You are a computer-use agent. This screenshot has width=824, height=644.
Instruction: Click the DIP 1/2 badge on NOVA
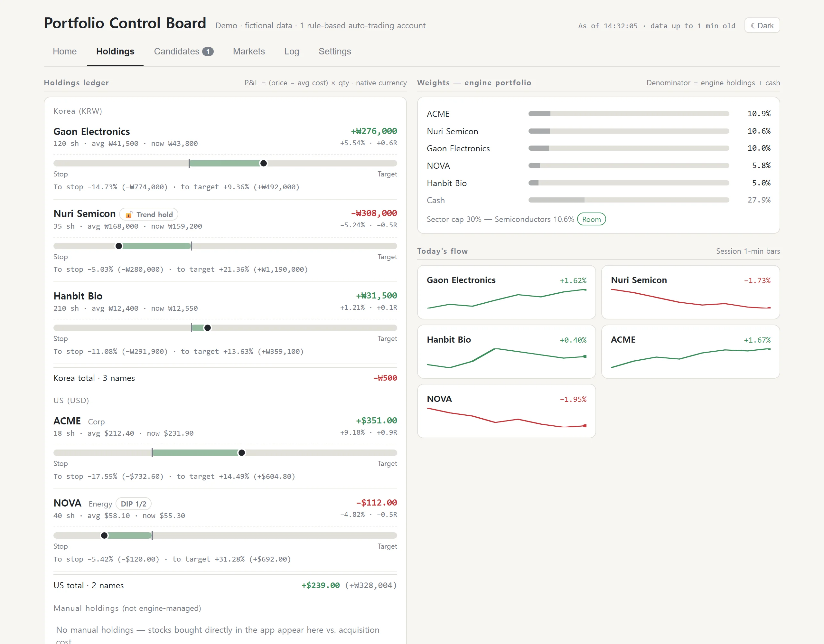(x=134, y=504)
